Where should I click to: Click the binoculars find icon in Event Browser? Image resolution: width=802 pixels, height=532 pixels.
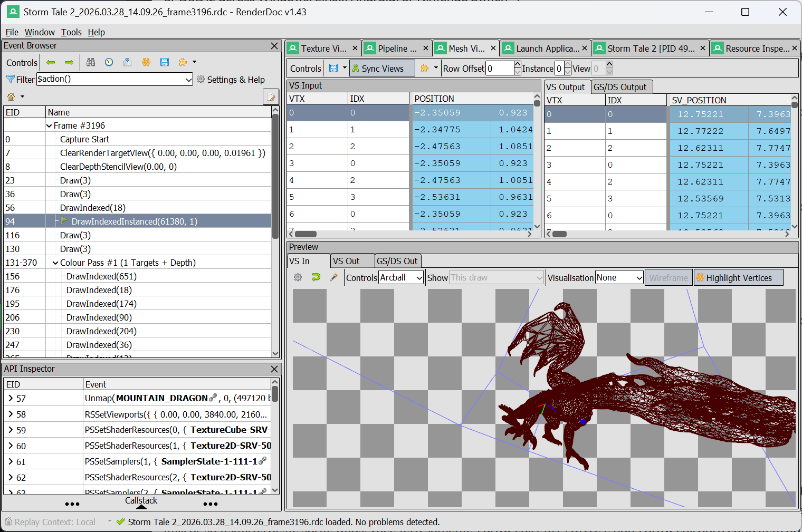(91, 62)
